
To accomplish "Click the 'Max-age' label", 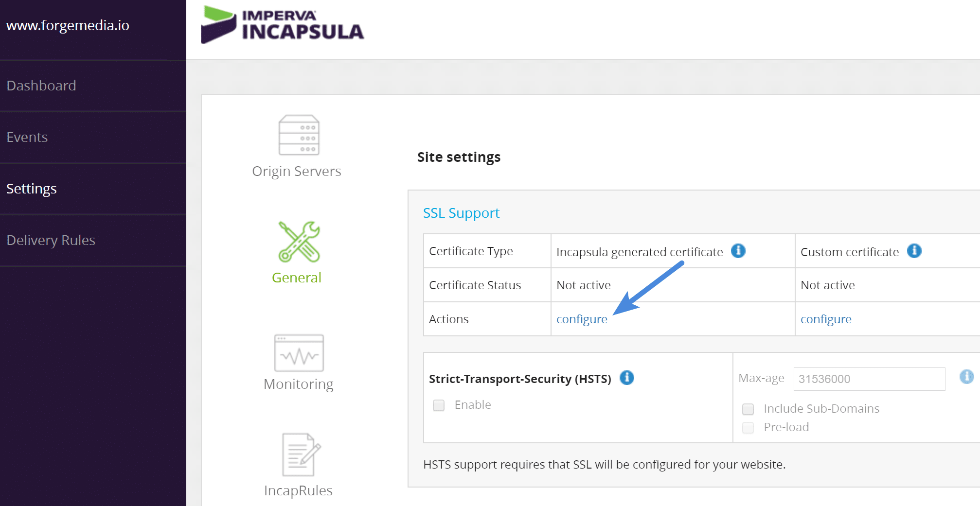I will [761, 378].
